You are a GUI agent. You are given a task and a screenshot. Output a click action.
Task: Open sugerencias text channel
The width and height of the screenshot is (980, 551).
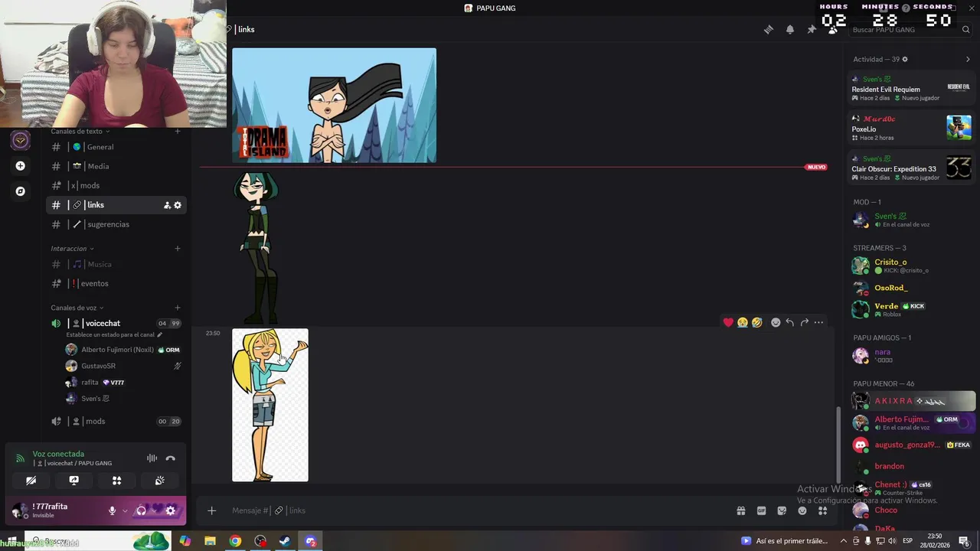coord(116,224)
